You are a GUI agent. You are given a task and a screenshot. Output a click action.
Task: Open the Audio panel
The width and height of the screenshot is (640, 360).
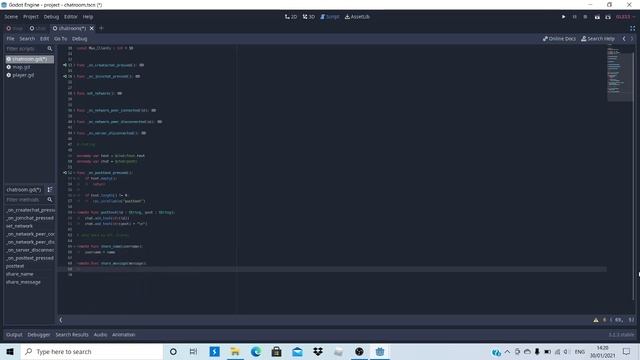[100, 335]
